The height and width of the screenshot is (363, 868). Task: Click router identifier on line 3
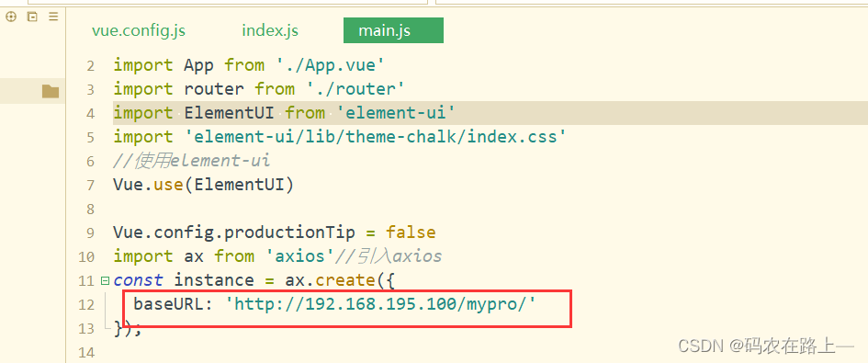click(x=214, y=89)
